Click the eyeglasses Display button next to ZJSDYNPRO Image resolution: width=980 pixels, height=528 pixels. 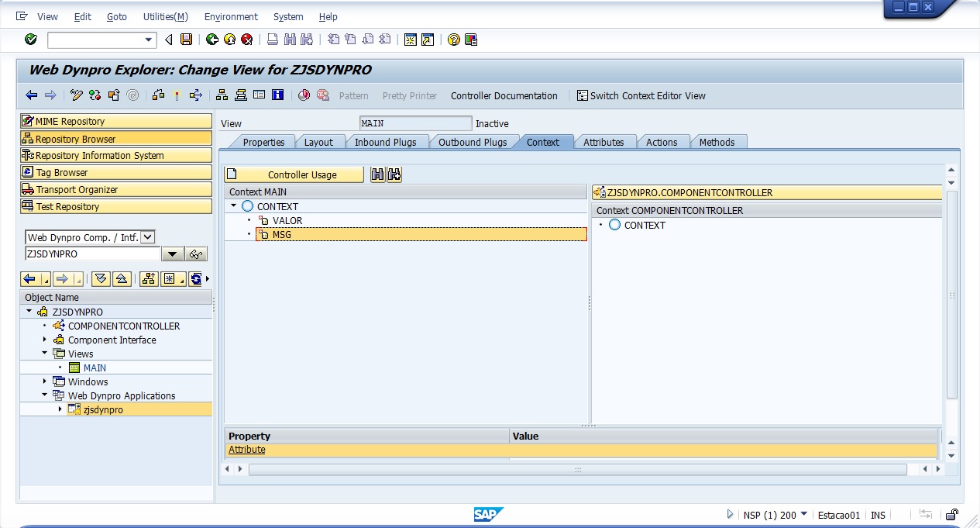[x=197, y=254]
